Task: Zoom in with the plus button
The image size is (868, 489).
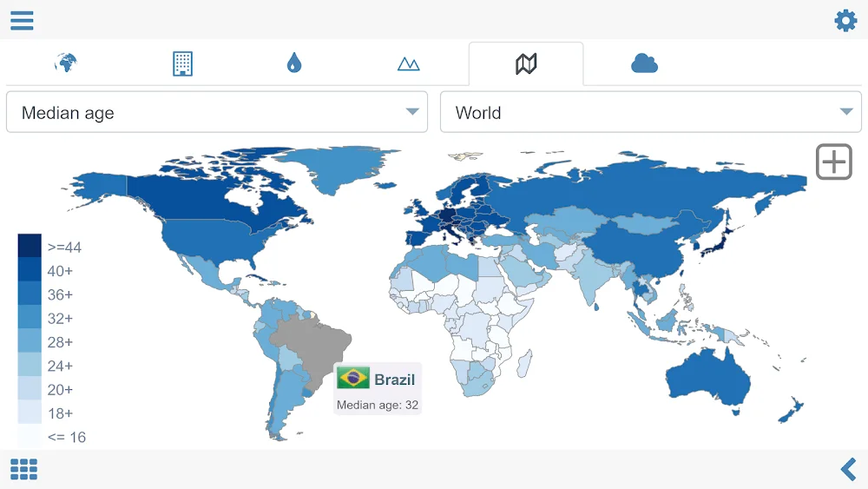Action: [x=833, y=162]
